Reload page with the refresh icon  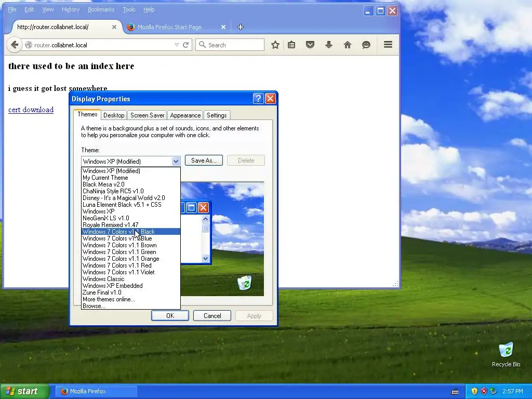point(185,45)
